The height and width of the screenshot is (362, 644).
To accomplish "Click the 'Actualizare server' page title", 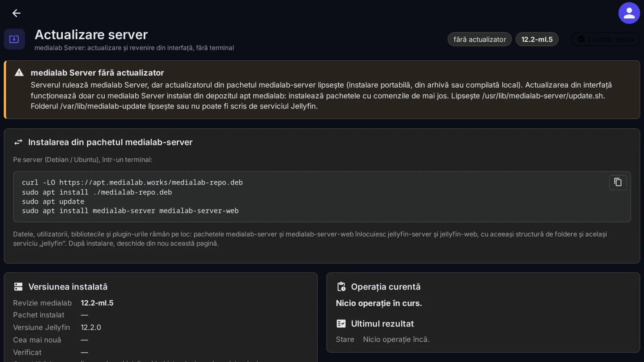I will point(91,35).
